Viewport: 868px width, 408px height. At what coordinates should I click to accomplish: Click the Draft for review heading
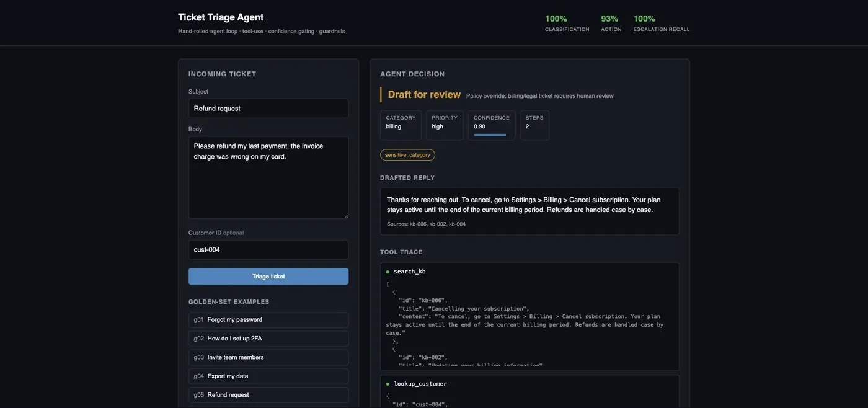pyautogui.click(x=424, y=95)
